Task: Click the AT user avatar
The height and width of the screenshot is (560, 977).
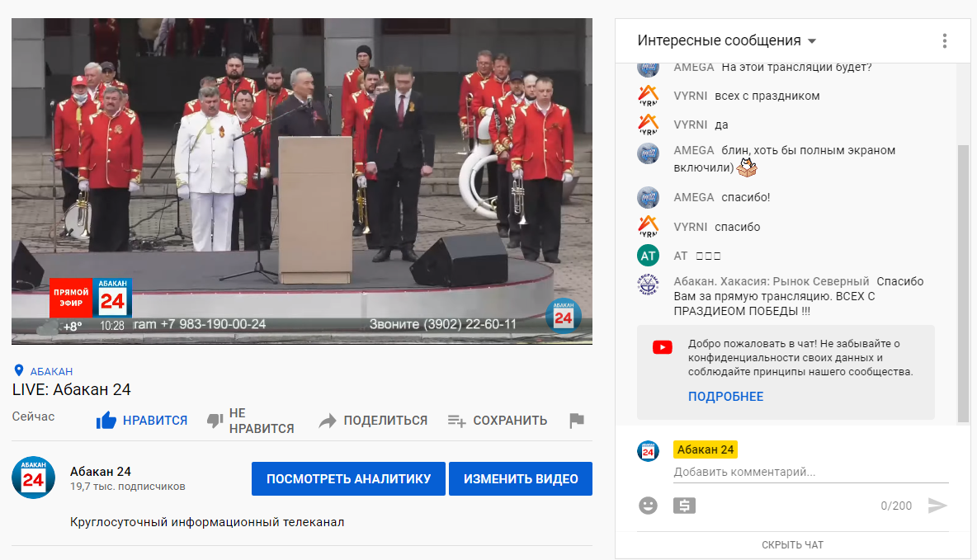Action: 648,256
